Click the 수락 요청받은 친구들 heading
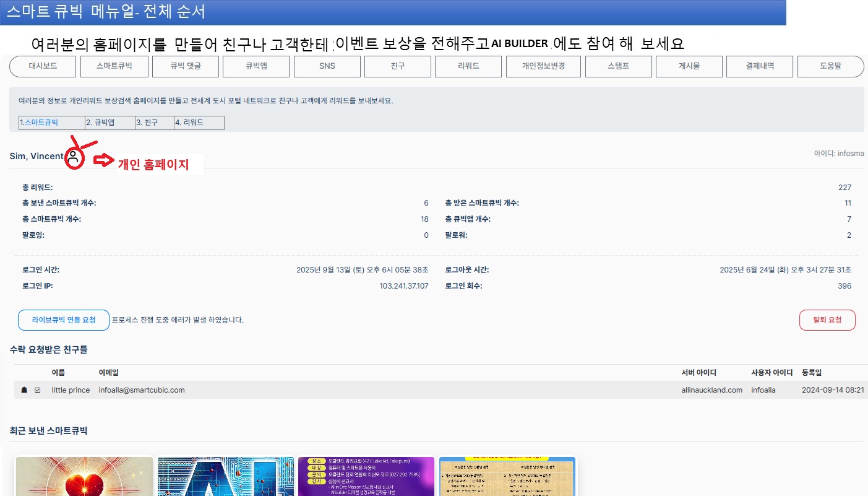Screen dimensions: 868x496 pyautogui.click(x=49, y=350)
